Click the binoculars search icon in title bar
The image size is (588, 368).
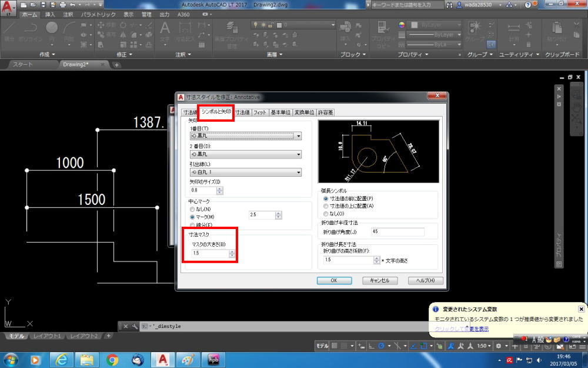[x=449, y=5]
